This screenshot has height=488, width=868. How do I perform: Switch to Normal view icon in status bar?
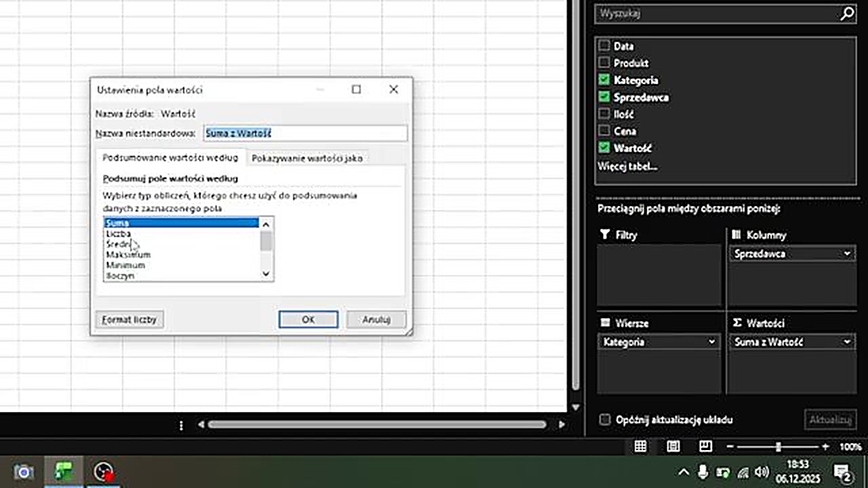click(x=640, y=447)
